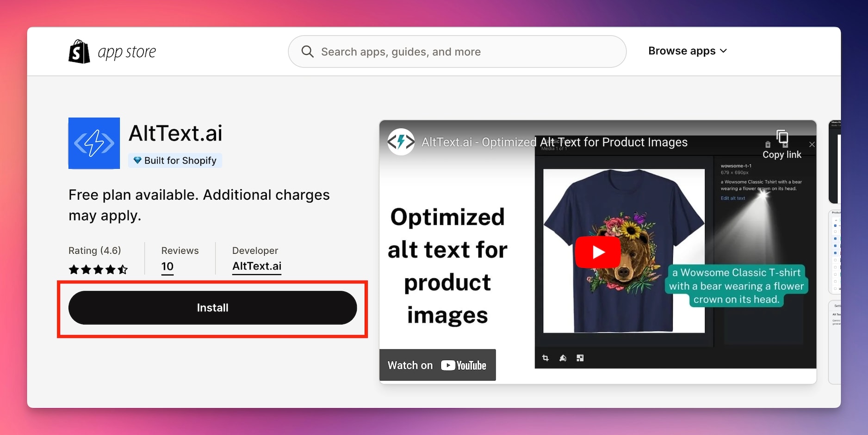Click the star rating icons
Image resolution: width=868 pixels, height=435 pixels.
click(98, 270)
